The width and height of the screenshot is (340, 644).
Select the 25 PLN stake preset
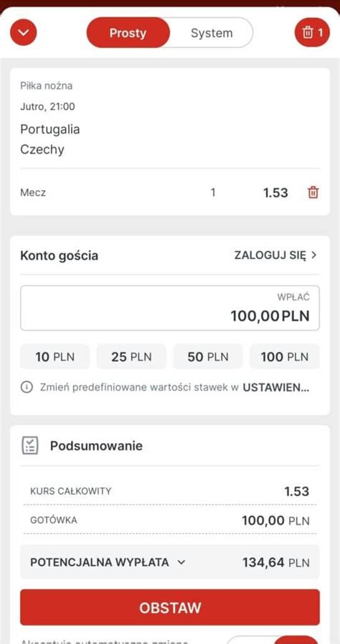[131, 357]
